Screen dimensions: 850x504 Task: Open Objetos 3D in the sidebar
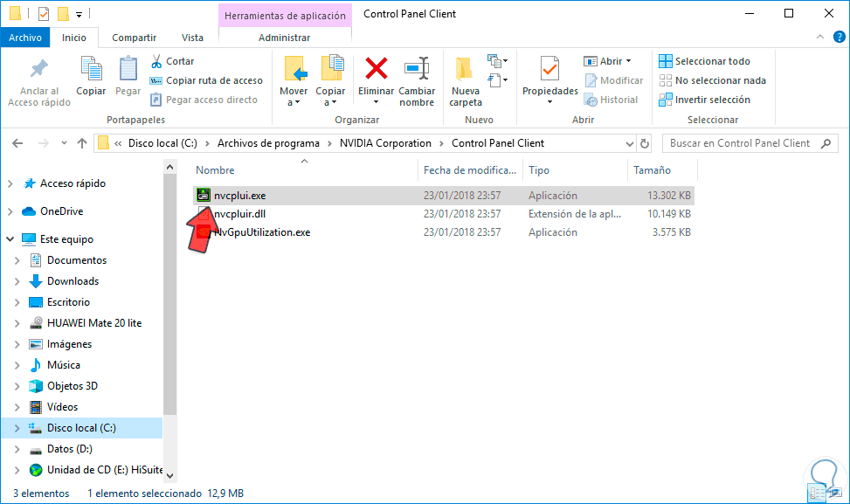[x=73, y=386]
